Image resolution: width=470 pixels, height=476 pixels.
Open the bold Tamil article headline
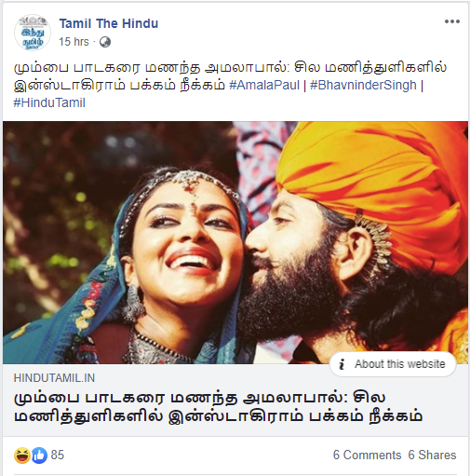point(218,407)
